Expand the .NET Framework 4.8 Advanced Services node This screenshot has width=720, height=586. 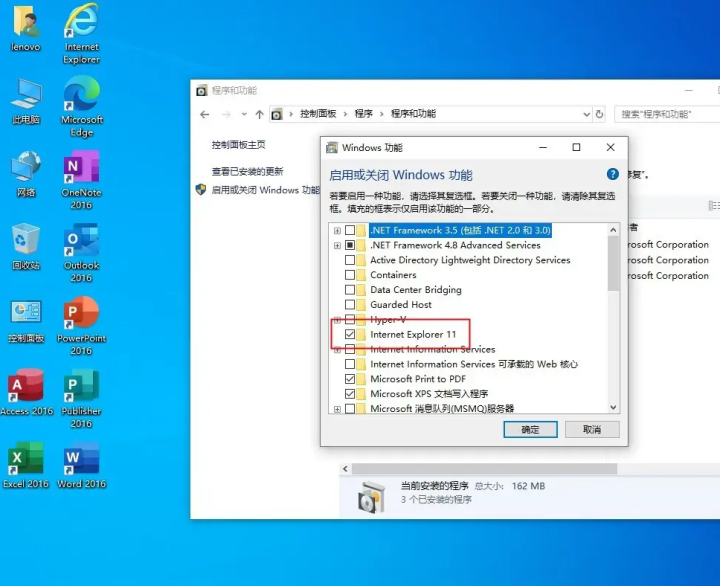[x=337, y=245]
